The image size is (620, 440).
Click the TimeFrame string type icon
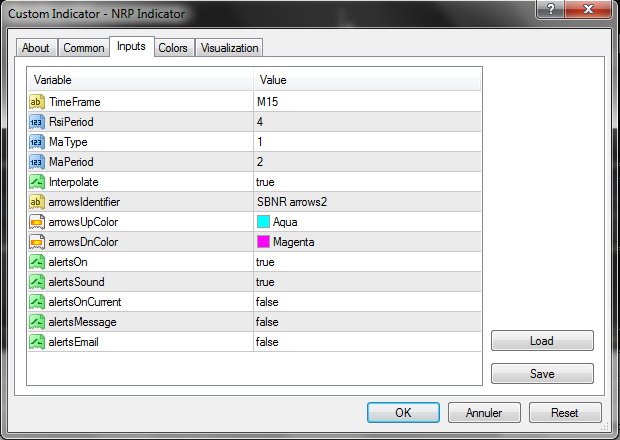coord(37,102)
